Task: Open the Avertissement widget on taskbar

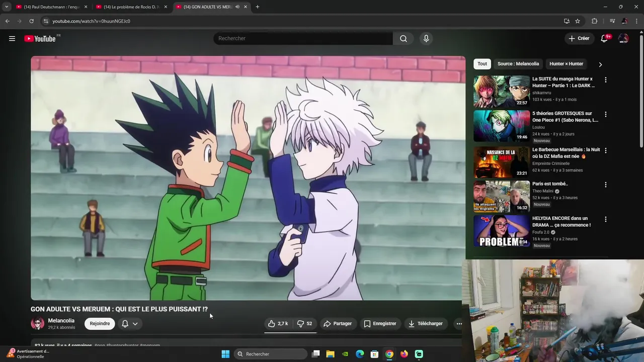Action: (x=28, y=354)
